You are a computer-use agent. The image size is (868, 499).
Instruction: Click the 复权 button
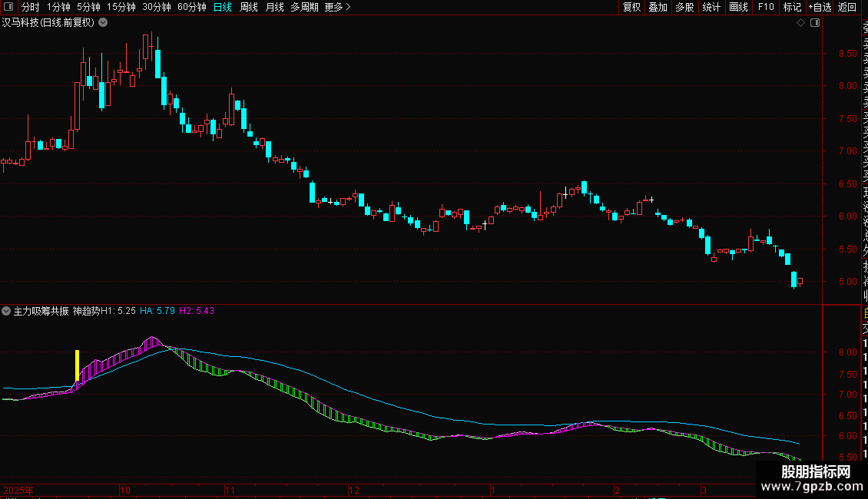631,7
